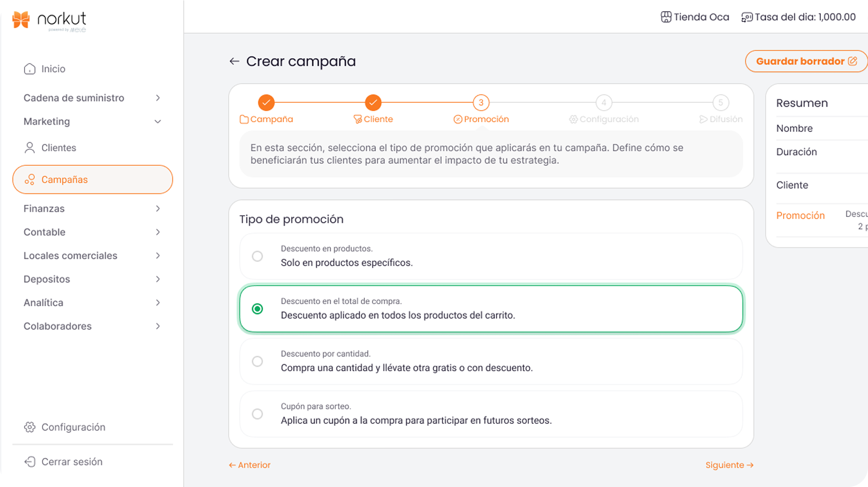Open Configuración gear icon in sidebar

click(x=30, y=427)
